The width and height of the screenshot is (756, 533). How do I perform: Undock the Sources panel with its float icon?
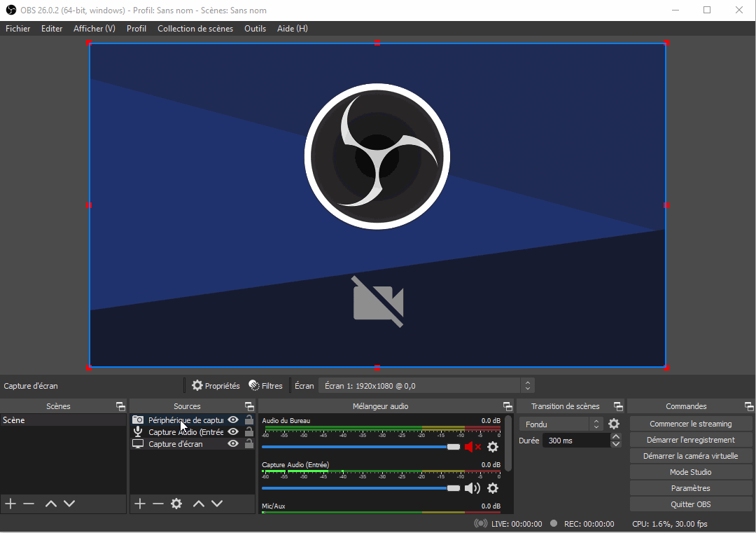point(249,406)
